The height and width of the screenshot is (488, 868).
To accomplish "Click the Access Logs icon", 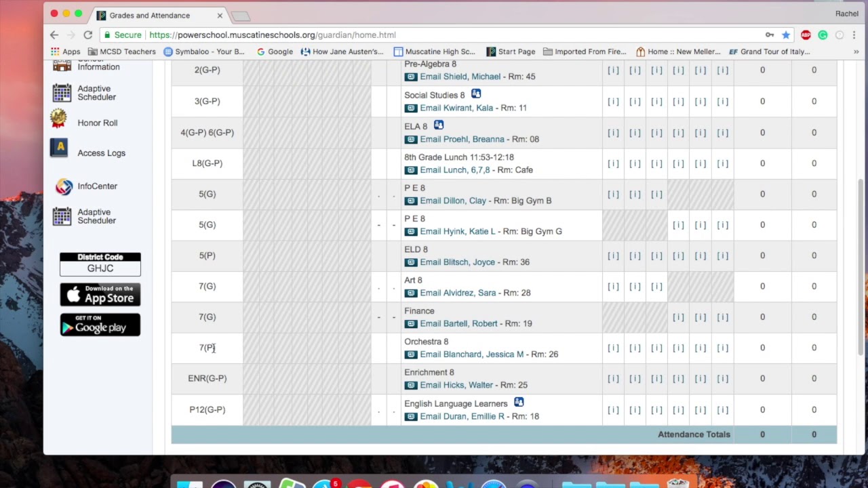I will tap(59, 148).
